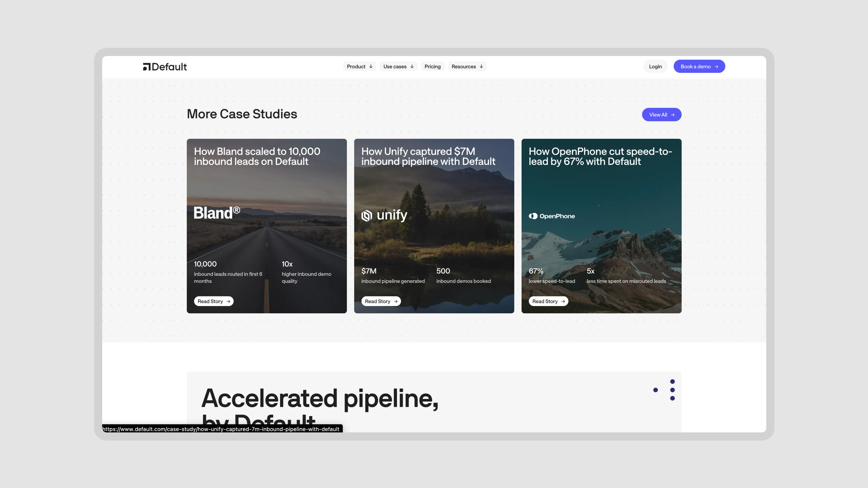Click the Default logo in header
This screenshot has width=868, height=488.
click(x=165, y=67)
